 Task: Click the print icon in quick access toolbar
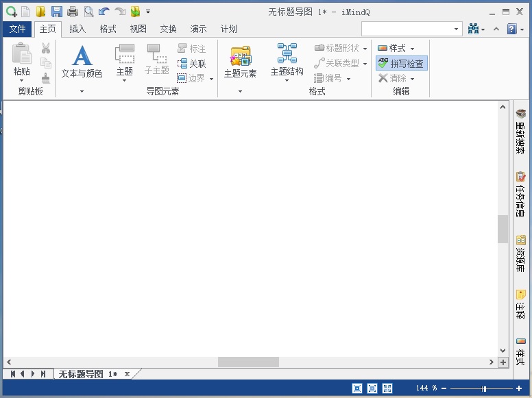click(x=73, y=12)
